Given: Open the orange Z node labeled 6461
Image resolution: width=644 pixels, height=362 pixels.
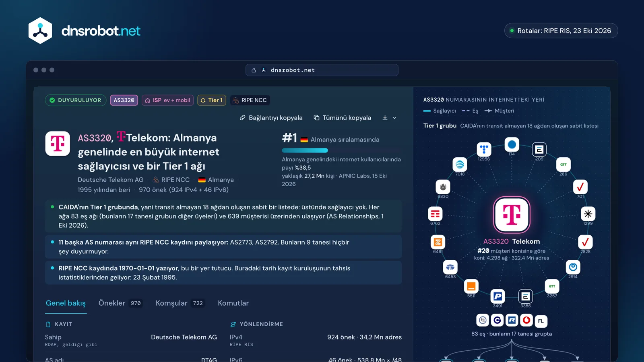Looking at the screenshot, I should coord(438,242).
